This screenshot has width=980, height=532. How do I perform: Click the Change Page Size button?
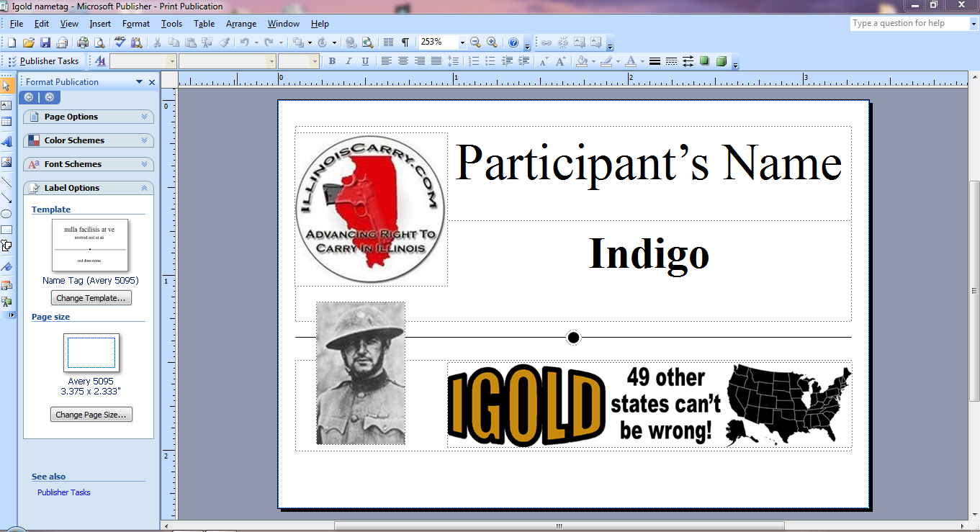[91, 415]
